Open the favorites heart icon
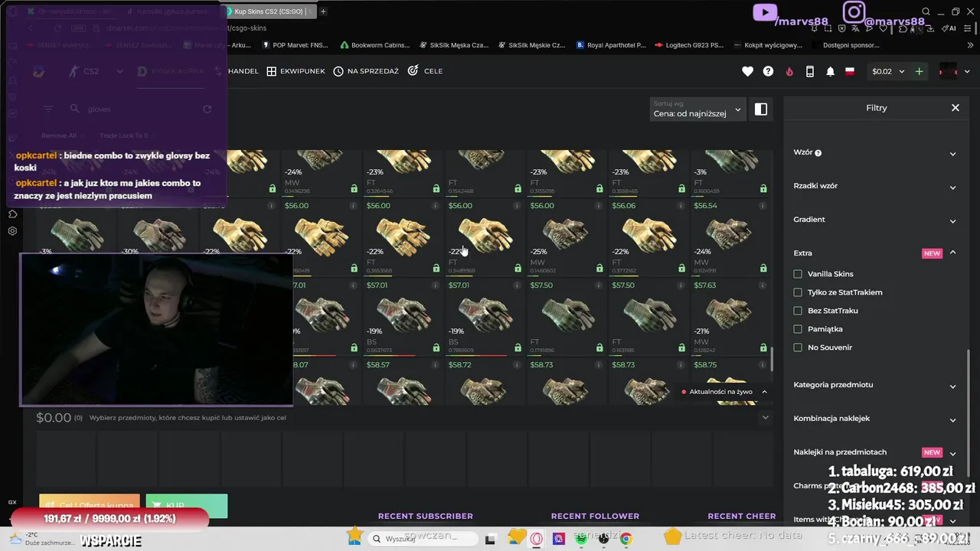This screenshot has width=980, height=551. coord(748,71)
